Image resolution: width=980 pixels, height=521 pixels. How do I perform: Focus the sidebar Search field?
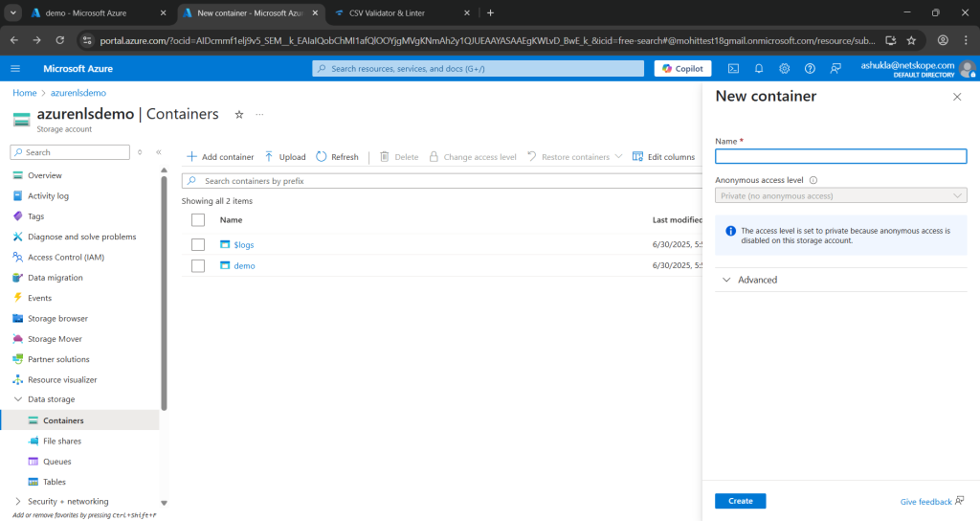[x=70, y=152]
